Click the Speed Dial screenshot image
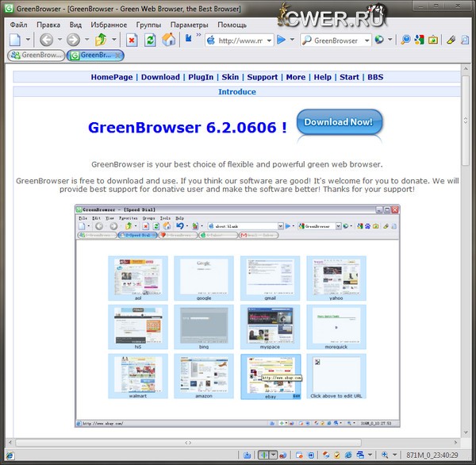 coord(238,316)
